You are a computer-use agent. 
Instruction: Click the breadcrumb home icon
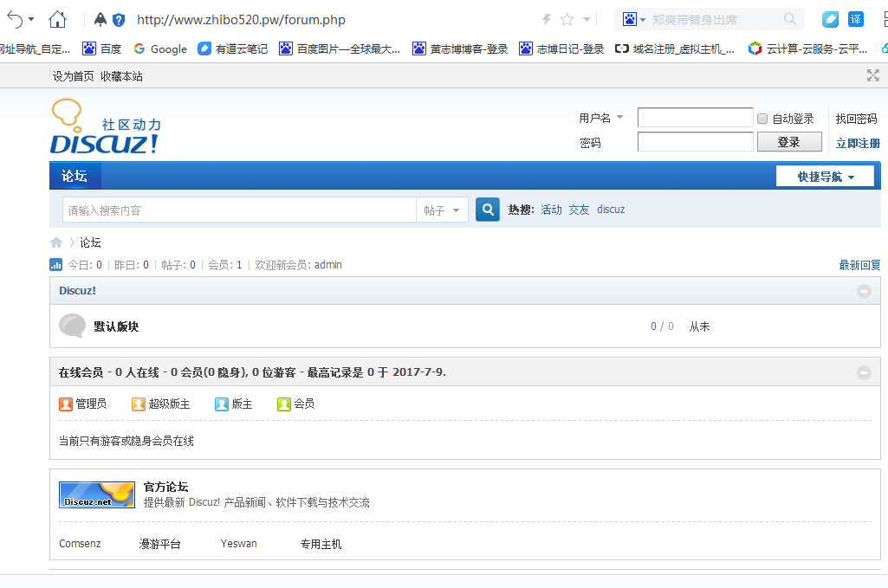pos(56,242)
